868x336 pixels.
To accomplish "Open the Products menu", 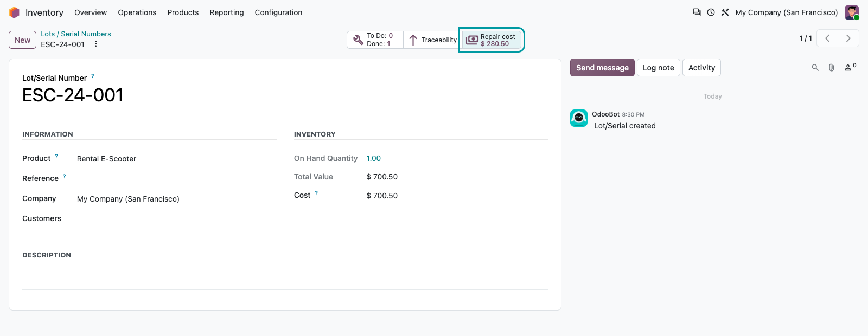I will point(183,12).
